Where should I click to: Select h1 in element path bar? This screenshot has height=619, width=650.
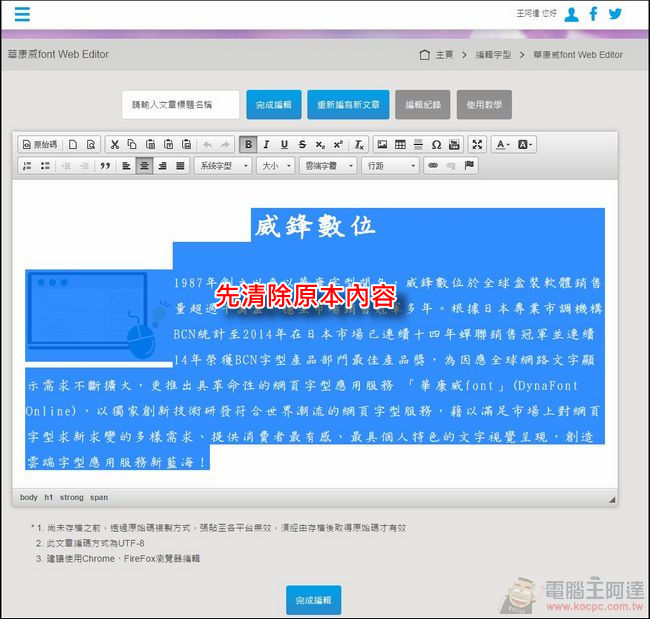49,497
